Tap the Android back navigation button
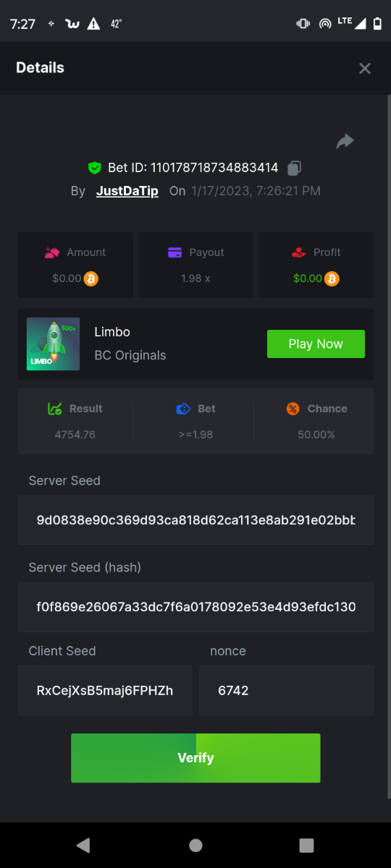Image resolution: width=391 pixels, height=868 pixels. 83,845
